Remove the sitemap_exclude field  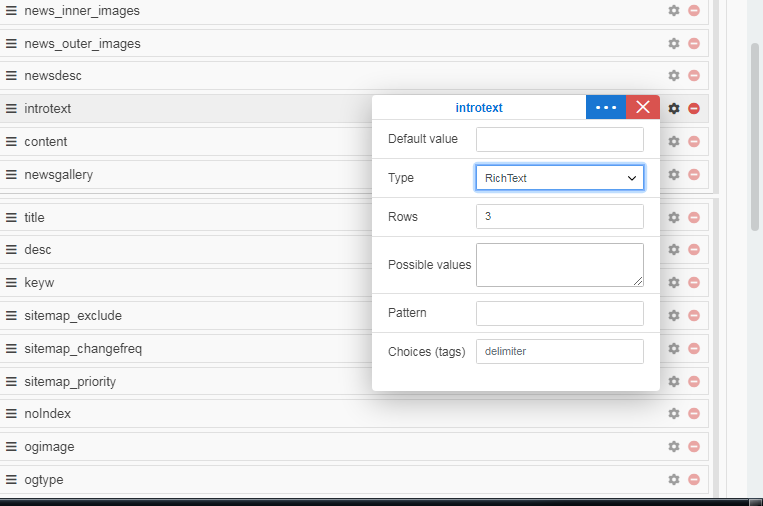pyautogui.click(x=694, y=315)
